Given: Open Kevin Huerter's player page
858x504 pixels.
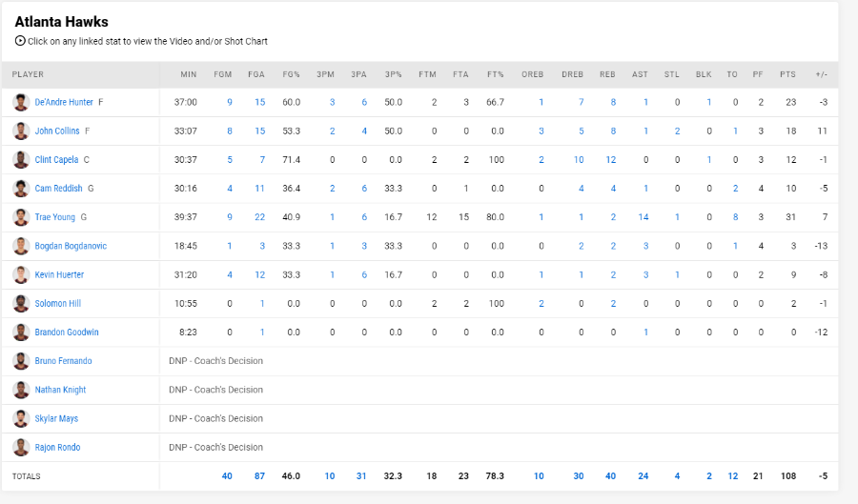Looking at the screenshot, I should pyautogui.click(x=59, y=275).
